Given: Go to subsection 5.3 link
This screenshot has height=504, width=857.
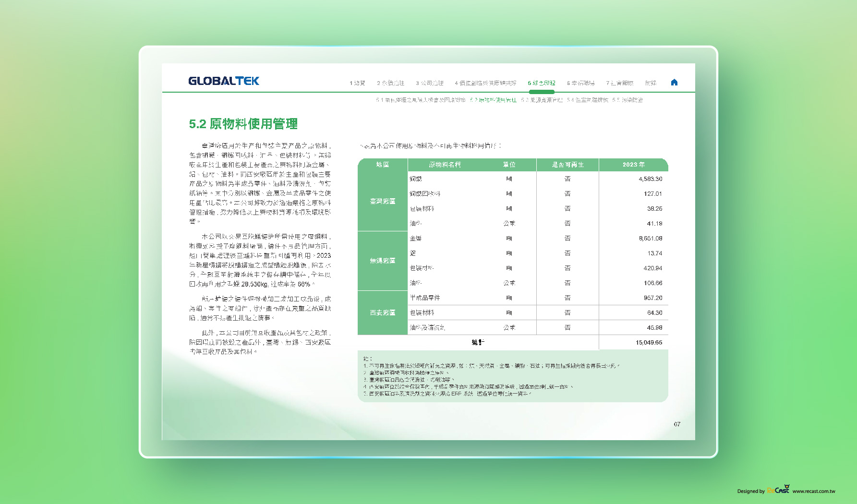Looking at the screenshot, I should (x=542, y=100).
